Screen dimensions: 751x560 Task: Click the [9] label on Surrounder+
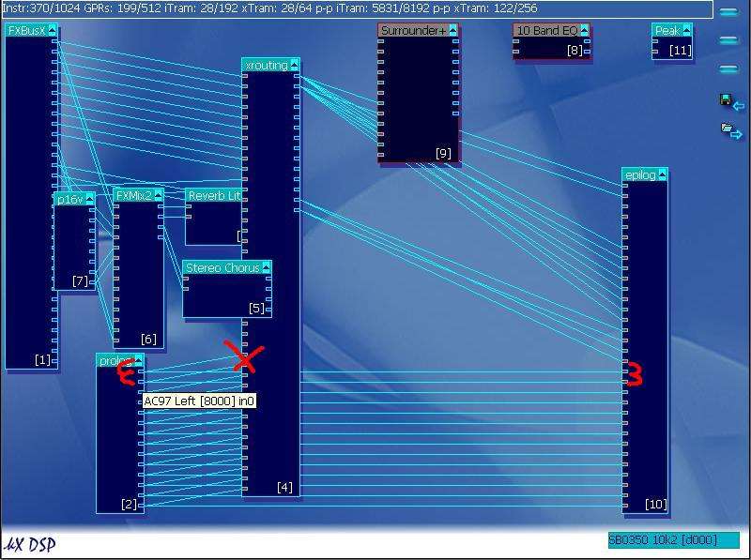point(443,153)
